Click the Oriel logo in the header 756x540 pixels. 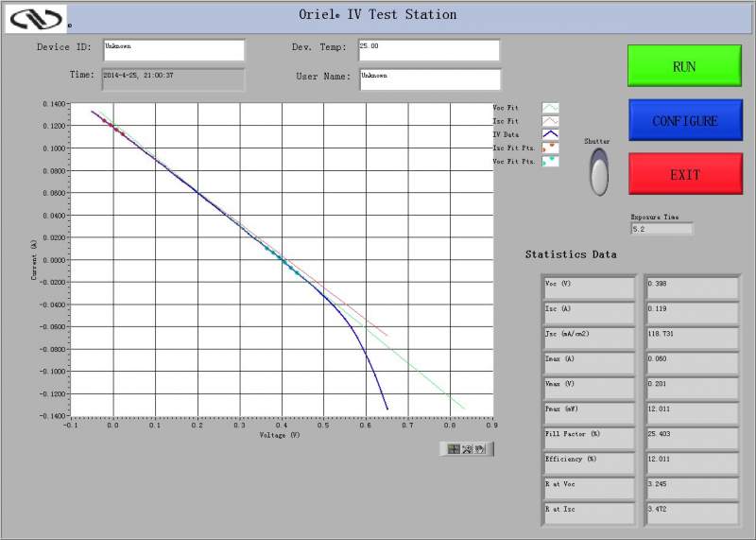(36, 18)
